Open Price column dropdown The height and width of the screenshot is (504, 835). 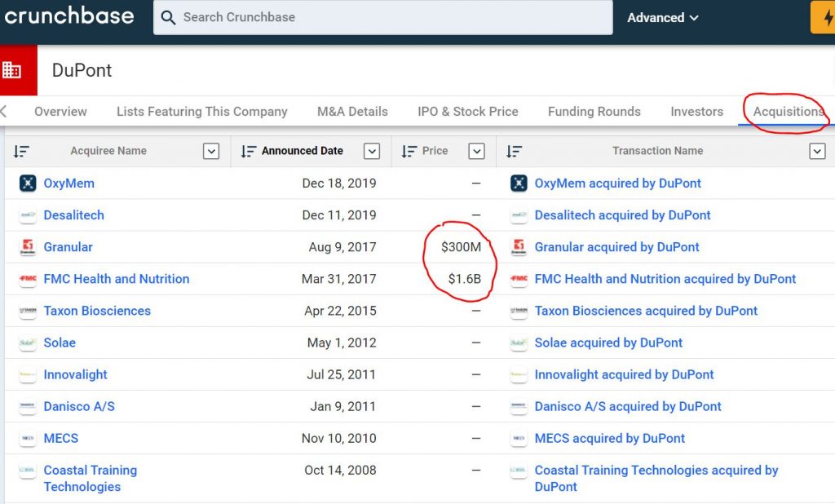click(x=477, y=151)
